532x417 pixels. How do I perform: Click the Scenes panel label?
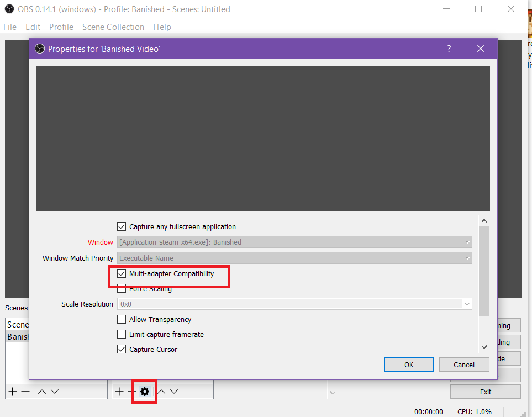click(x=16, y=308)
